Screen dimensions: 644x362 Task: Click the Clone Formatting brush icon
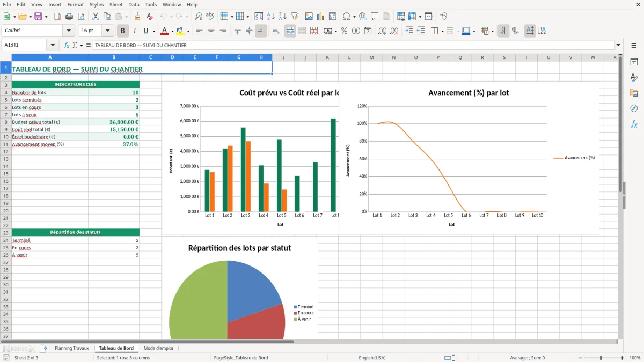coord(138,17)
